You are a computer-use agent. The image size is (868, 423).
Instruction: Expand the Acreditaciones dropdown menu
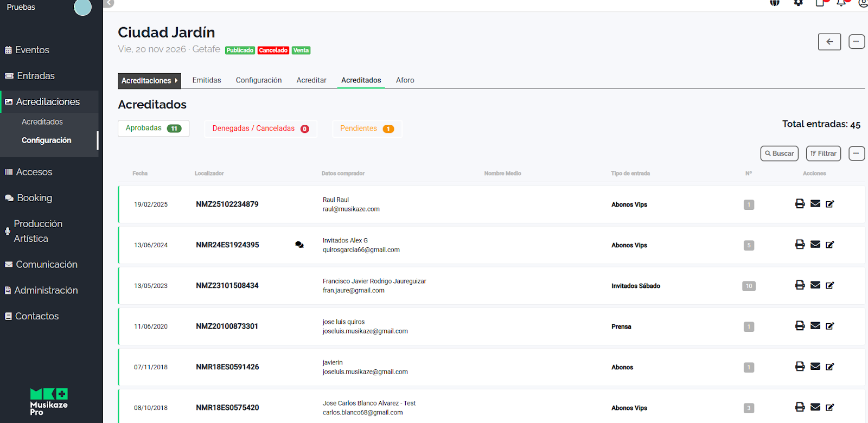tap(149, 81)
